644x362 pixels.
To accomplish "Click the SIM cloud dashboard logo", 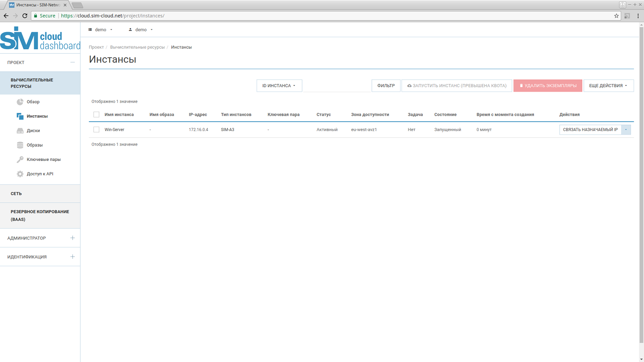I will [x=40, y=39].
